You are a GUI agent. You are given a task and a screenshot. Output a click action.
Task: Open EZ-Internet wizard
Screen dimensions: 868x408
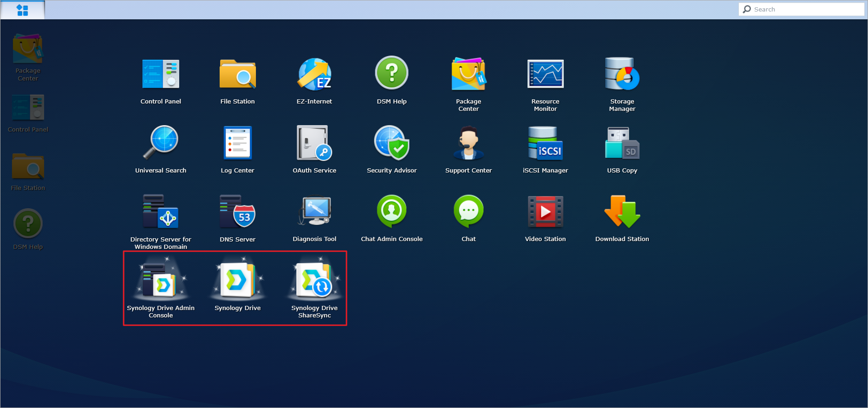pyautogui.click(x=314, y=75)
